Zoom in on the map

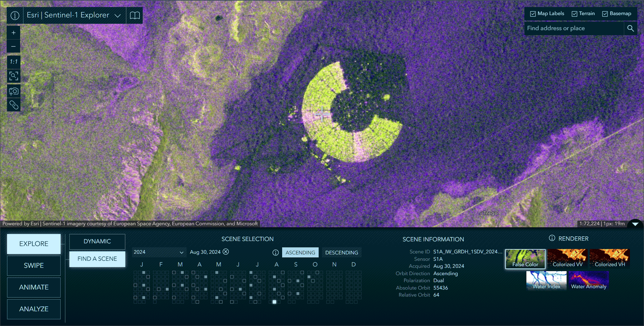click(x=14, y=33)
